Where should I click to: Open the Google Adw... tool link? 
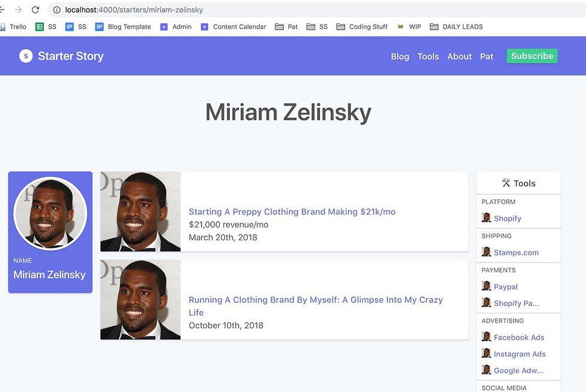(519, 371)
